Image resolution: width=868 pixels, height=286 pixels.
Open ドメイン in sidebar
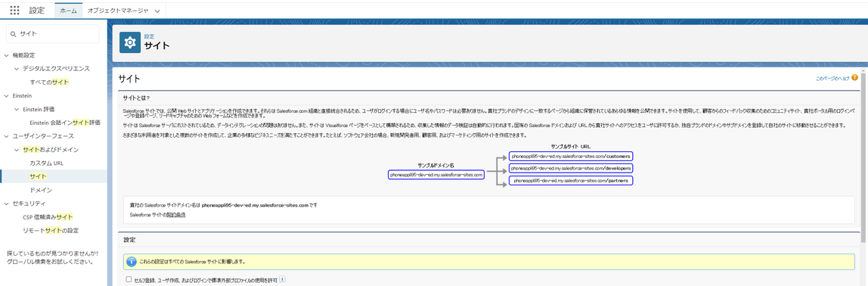[x=41, y=190]
